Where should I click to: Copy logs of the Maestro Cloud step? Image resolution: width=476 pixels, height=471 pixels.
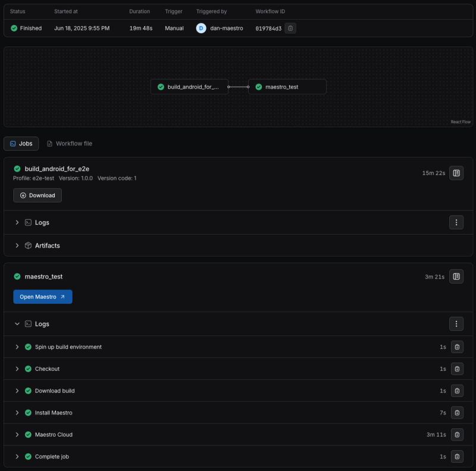pyautogui.click(x=457, y=435)
